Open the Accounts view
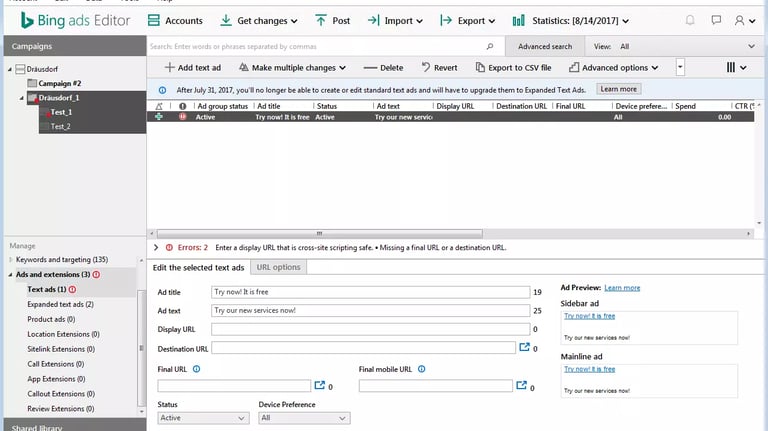Viewport: 768px width, 431px height. coord(175,21)
